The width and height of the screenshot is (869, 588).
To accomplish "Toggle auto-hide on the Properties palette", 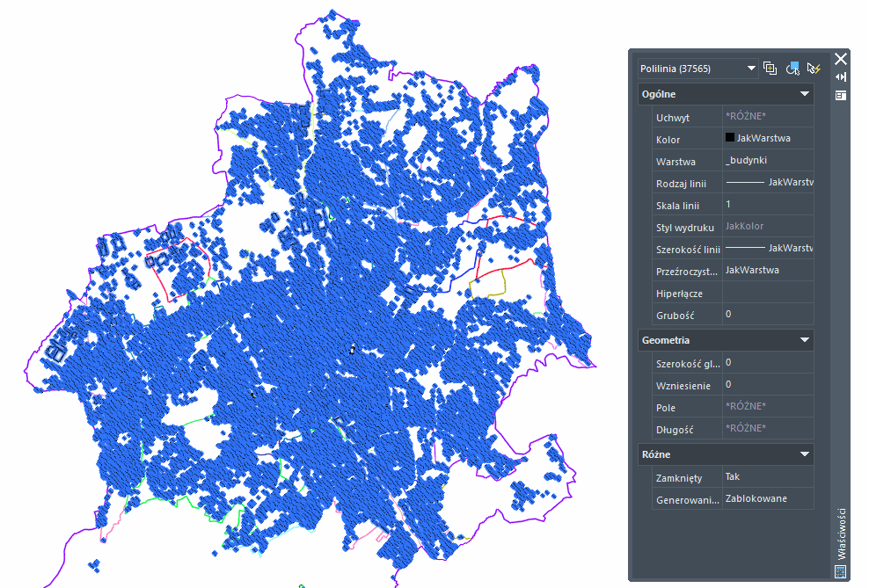I will coord(841,77).
